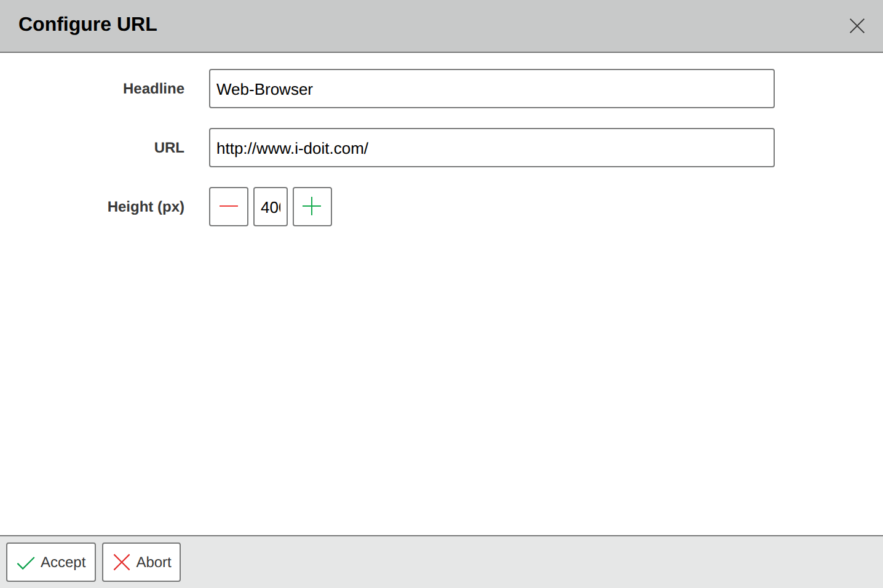Focus the Height value field
Image resolution: width=883 pixels, height=588 pixels.
click(x=271, y=207)
